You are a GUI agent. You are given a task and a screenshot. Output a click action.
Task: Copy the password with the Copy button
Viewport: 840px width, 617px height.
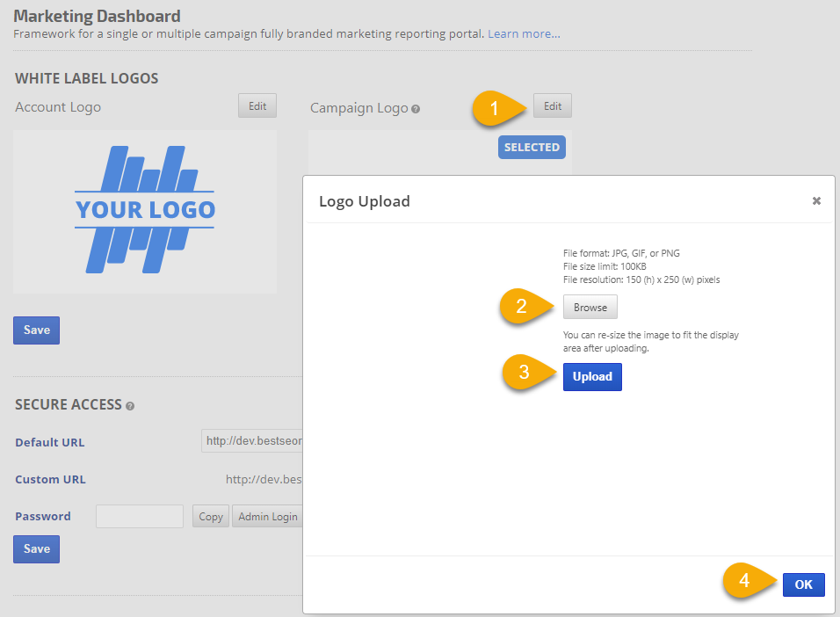click(x=211, y=517)
